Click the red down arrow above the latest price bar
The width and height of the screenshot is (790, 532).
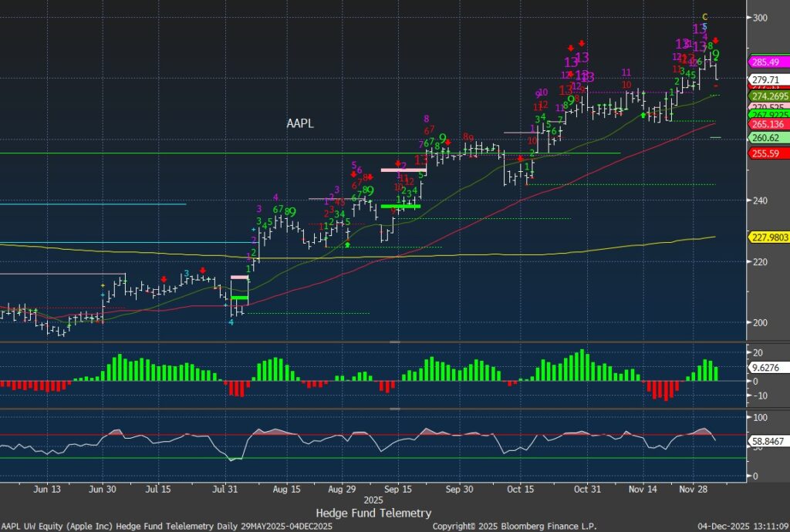coord(716,40)
